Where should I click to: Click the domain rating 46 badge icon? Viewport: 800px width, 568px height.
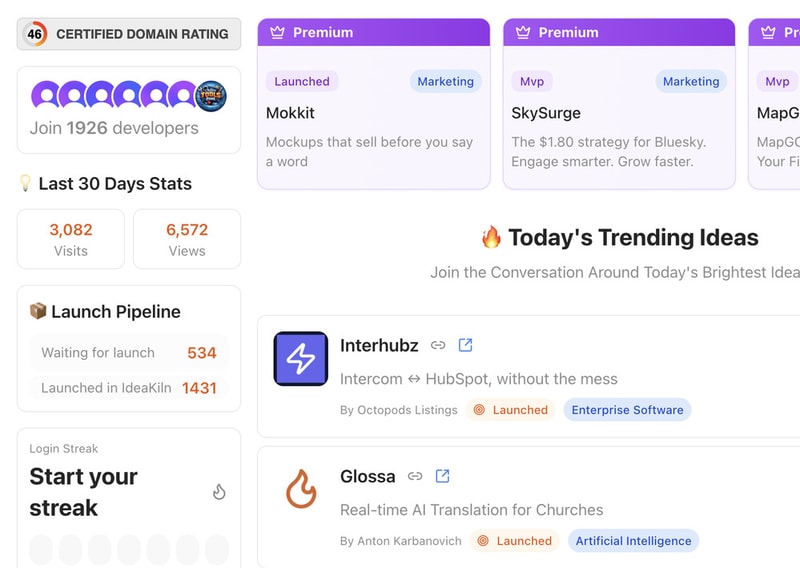pos(35,34)
